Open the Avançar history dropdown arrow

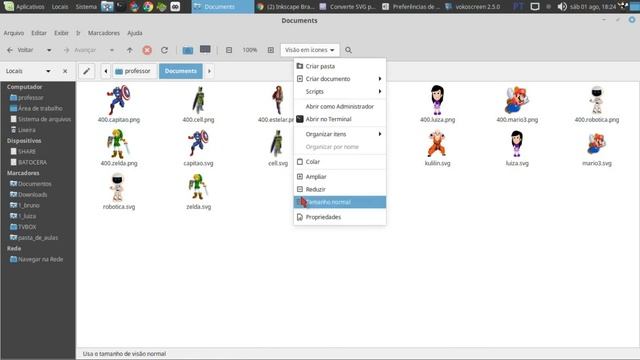point(111,50)
